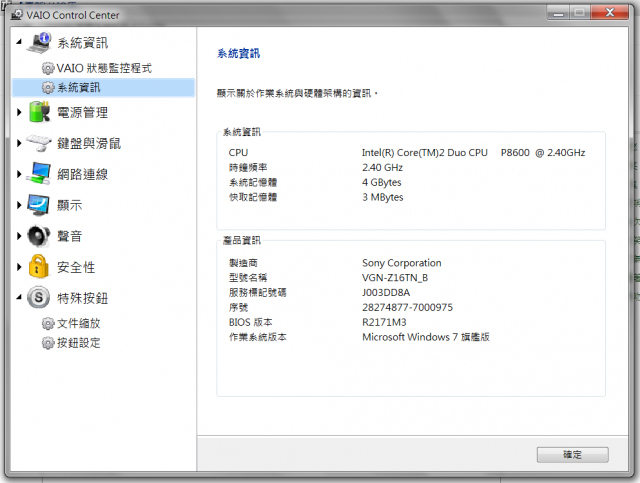Image resolution: width=640 pixels, height=483 pixels.
Task: Click the service tag J003DD8A
Action: point(386,293)
